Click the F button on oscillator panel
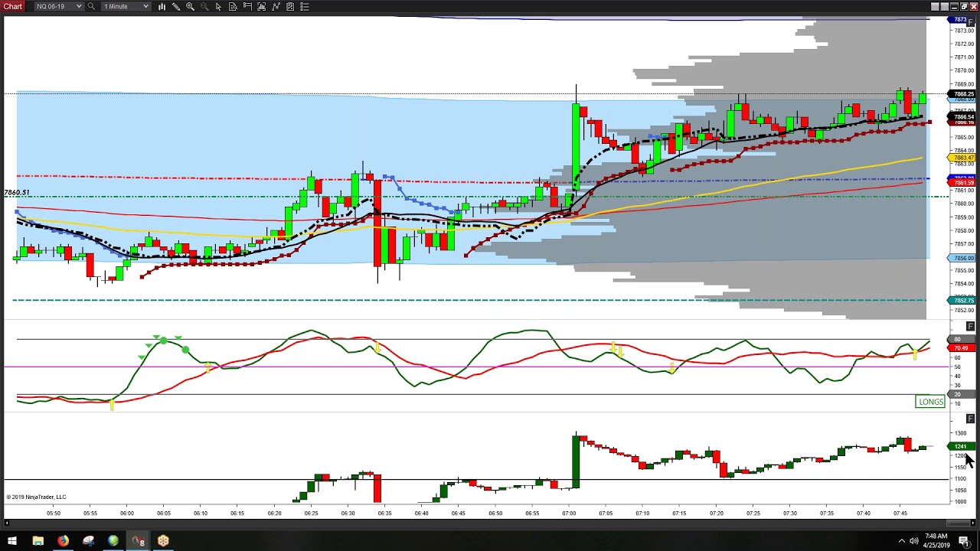980x551 pixels. (x=971, y=327)
